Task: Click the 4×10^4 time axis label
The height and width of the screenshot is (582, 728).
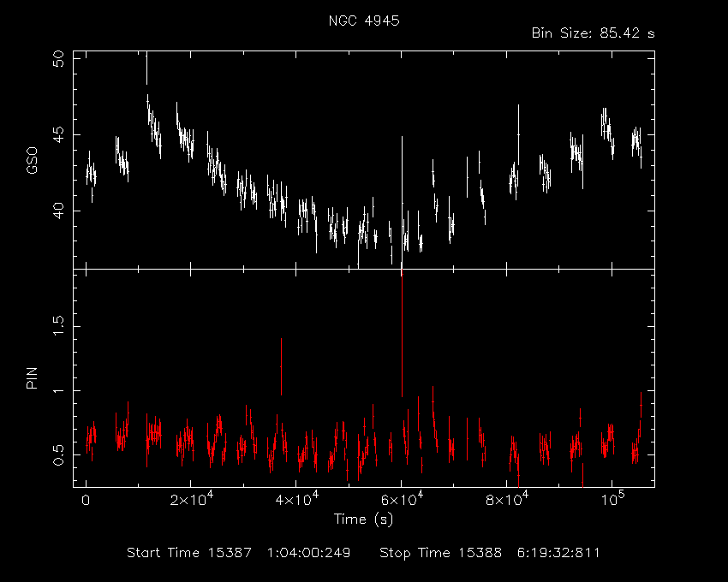Action: 296,498
